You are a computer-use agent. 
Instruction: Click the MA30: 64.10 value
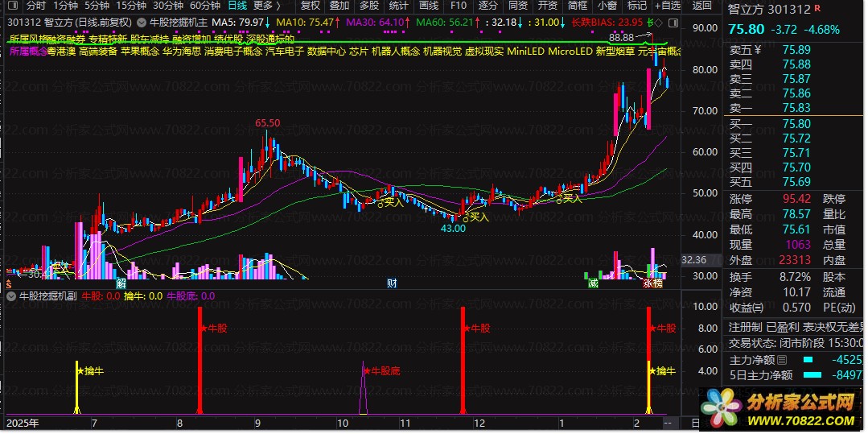[x=374, y=23]
